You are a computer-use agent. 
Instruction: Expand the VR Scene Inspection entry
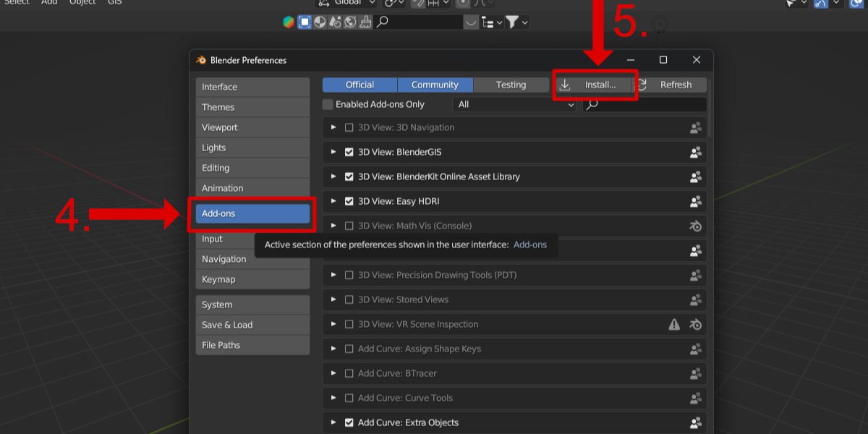tap(333, 324)
